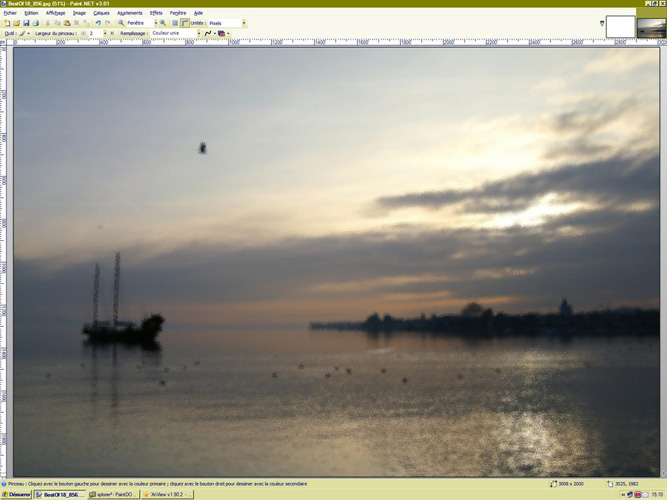Click the Open file folder icon

coord(16,23)
